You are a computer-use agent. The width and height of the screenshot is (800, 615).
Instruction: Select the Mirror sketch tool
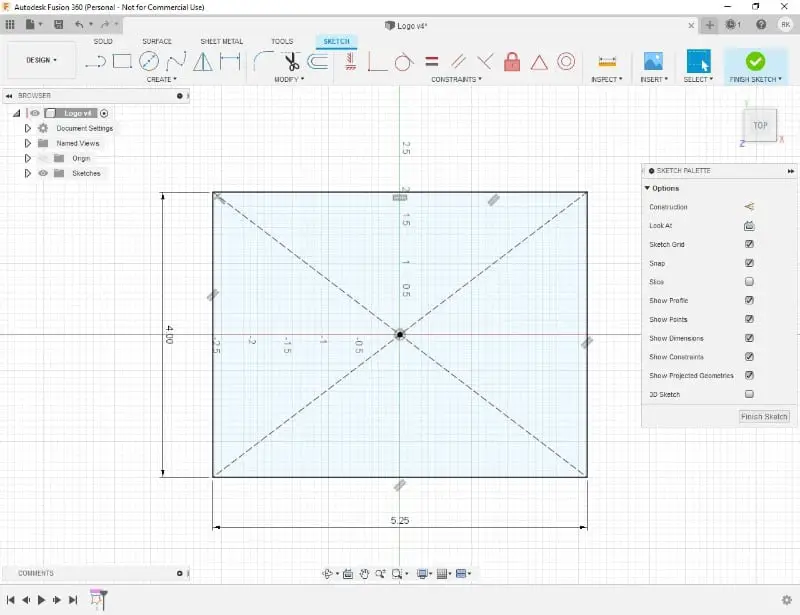point(203,62)
